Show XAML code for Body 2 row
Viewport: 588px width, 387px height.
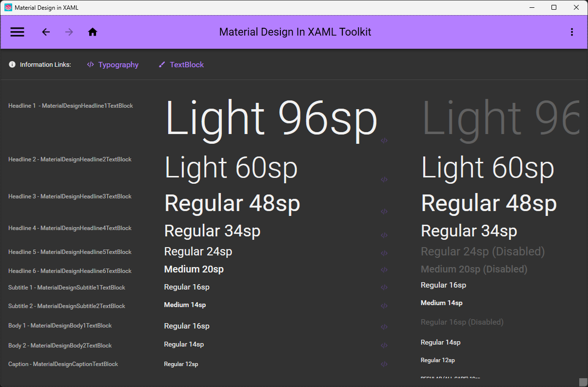(384, 346)
